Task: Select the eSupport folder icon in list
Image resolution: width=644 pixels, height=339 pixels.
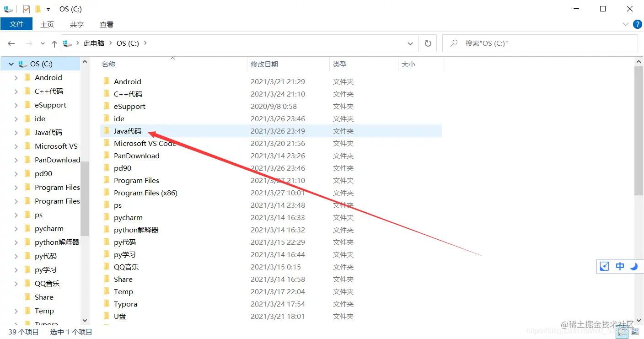Action: pos(107,106)
